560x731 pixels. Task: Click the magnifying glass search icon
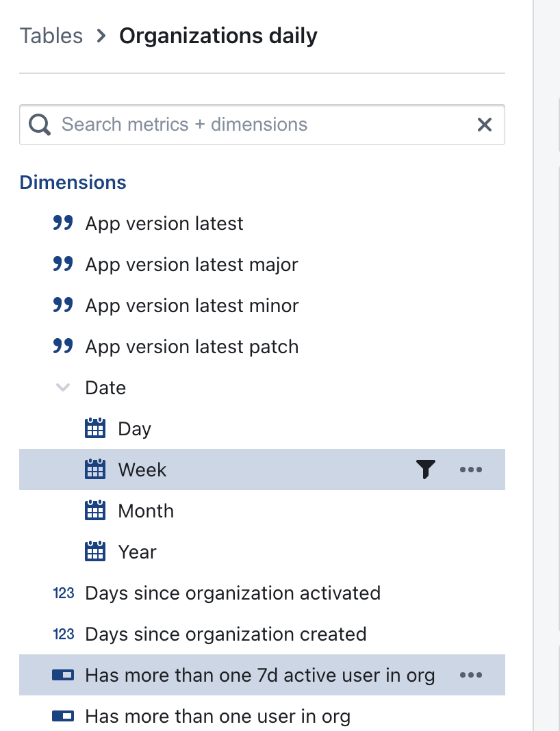pyautogui.click(x=39, y=125)
